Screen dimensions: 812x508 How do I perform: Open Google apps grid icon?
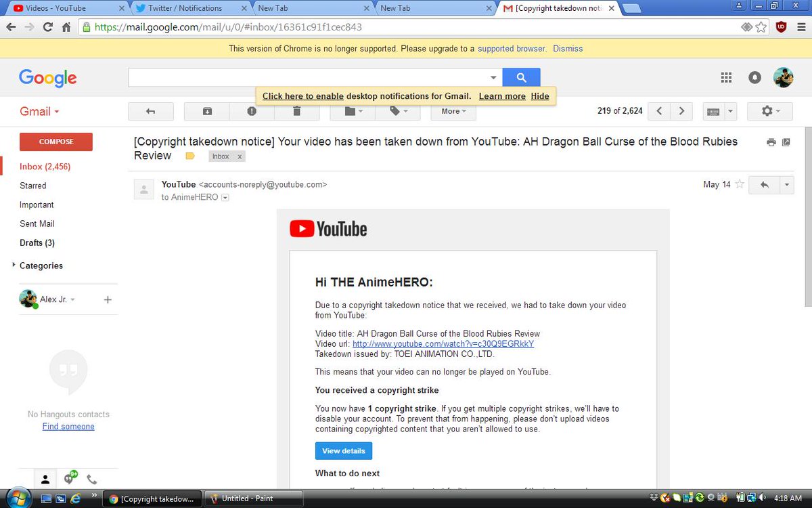point(726,78)
